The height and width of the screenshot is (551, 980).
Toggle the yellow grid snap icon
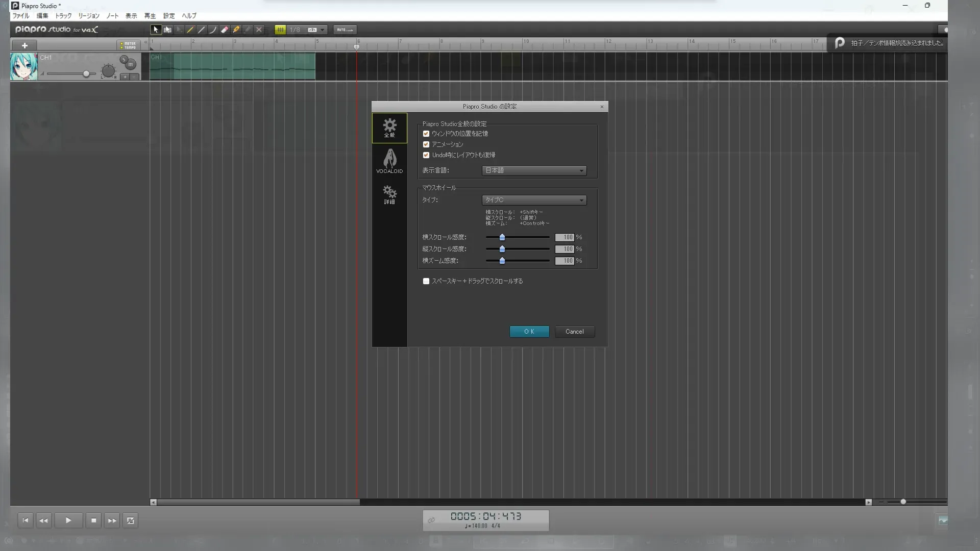tap(280, 30)
